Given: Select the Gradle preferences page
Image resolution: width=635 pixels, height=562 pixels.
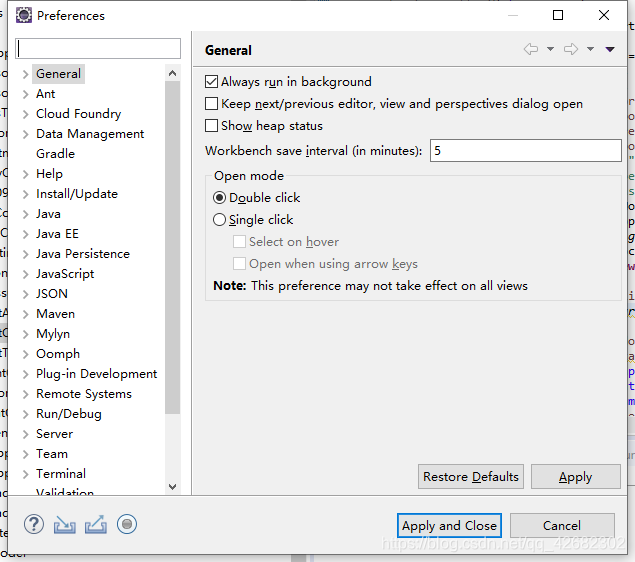Looking at the screenshot, I should [x=55, y=154].
